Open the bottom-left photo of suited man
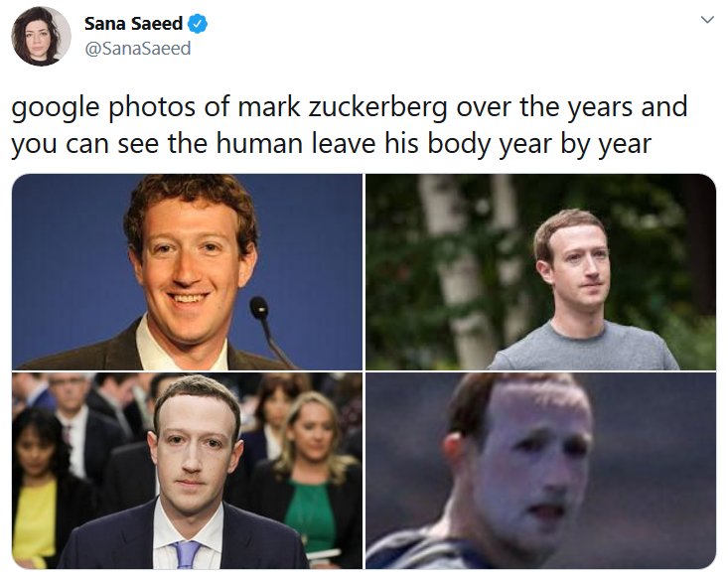 pyautogui.click(x=187, y=471)
